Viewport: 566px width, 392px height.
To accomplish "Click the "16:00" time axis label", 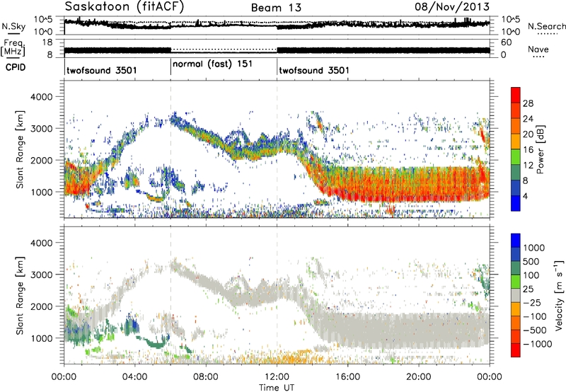I will [347, 376].
